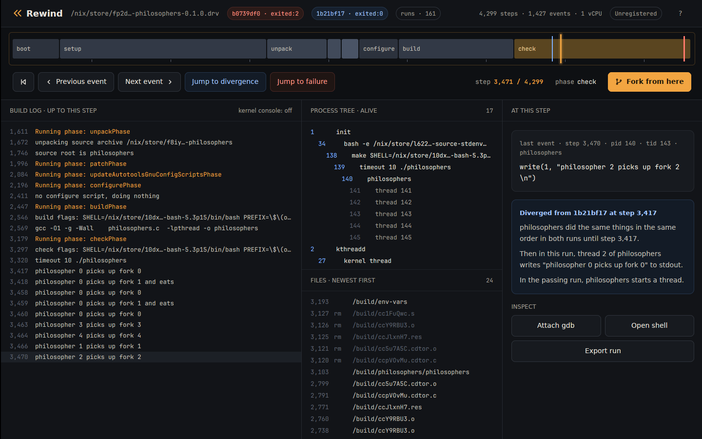Select unpack phase in timeline
702x439 pixels.
[x=297, y=49]
